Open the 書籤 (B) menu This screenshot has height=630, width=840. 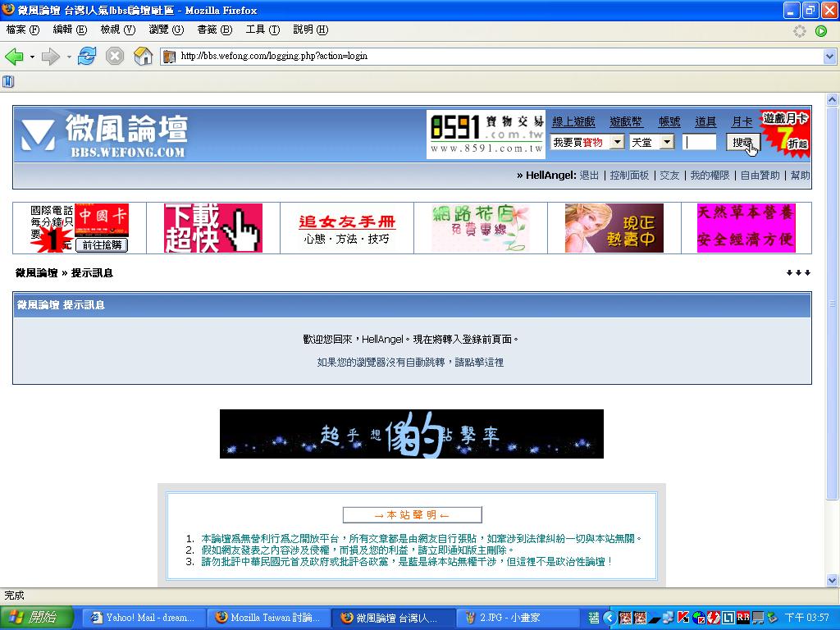click(214, 30)
